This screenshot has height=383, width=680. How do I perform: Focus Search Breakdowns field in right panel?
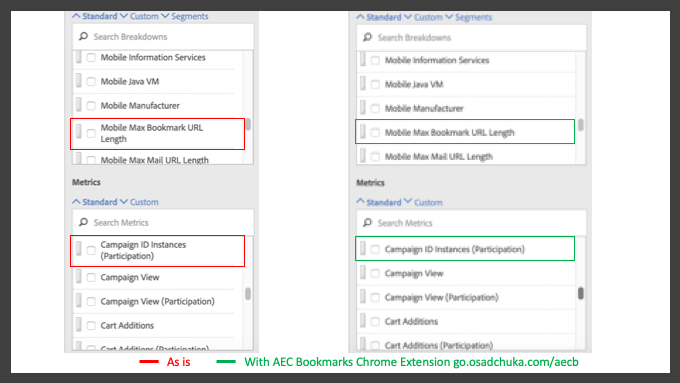click(x=471, y=37)
